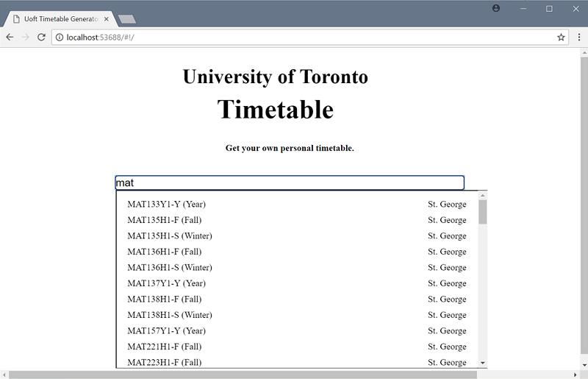Screen dimensions: 588x379
Task: Select MAT136H1-S (Winter) course
Action: 297,267
